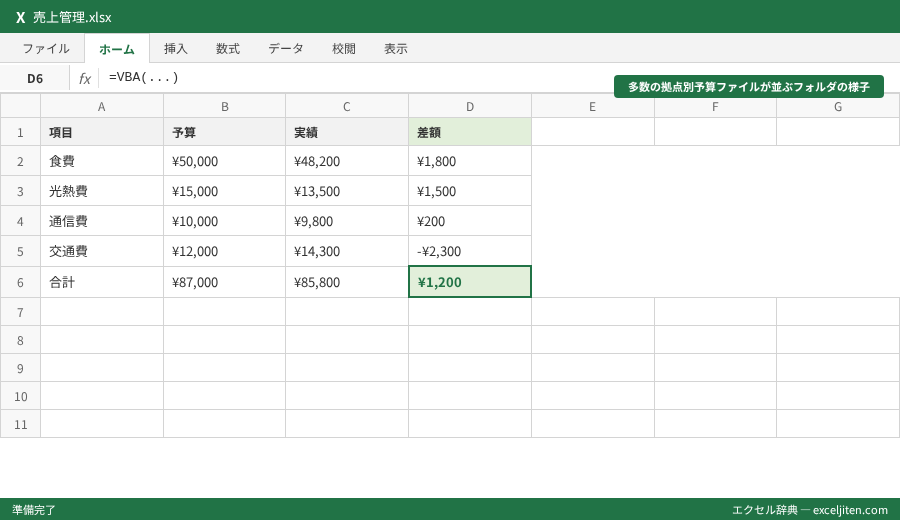Select column G header
This screenshot has height=520, width=900.
[838, 106]
